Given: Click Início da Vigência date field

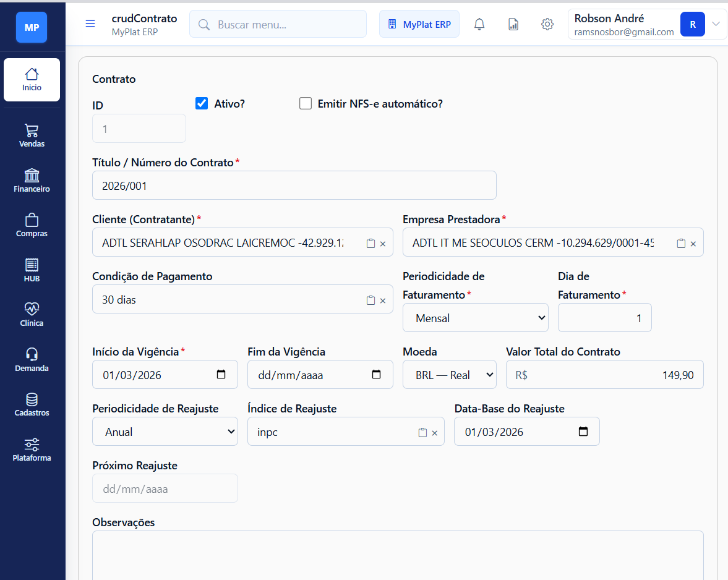Looking at the screenshot, I should pos(165,375).
